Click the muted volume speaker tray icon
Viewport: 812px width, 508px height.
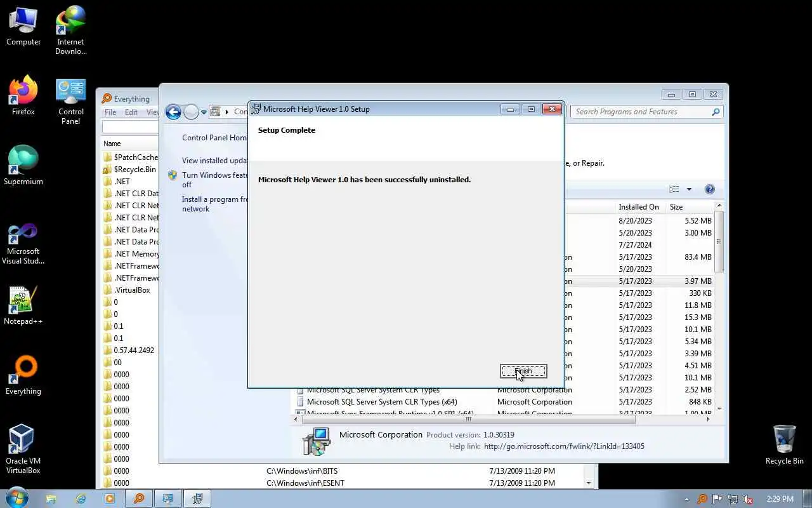(x=748, y=499)
